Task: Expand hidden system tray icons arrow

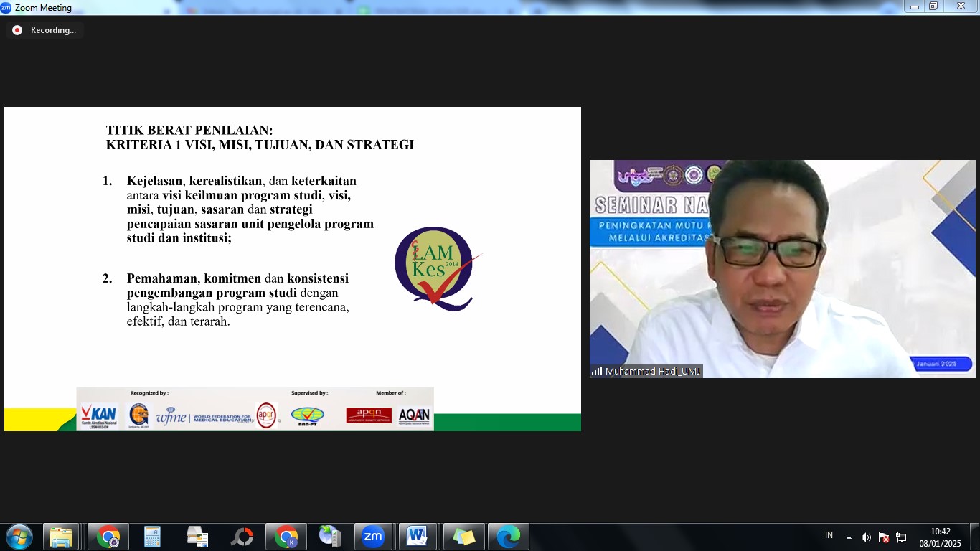Action: coord(849,537)
